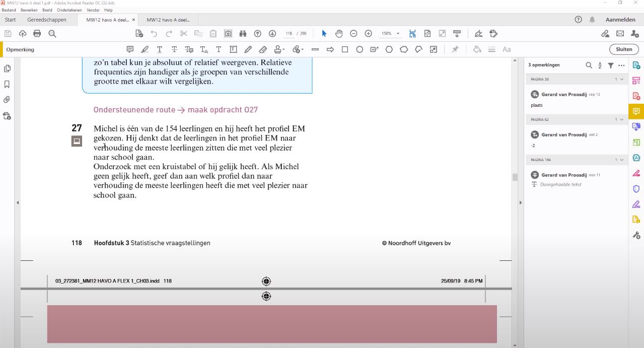The height and width of the screenshot is (348, 644).
Task: Activate the Hand pan tool
Action: 339,34
